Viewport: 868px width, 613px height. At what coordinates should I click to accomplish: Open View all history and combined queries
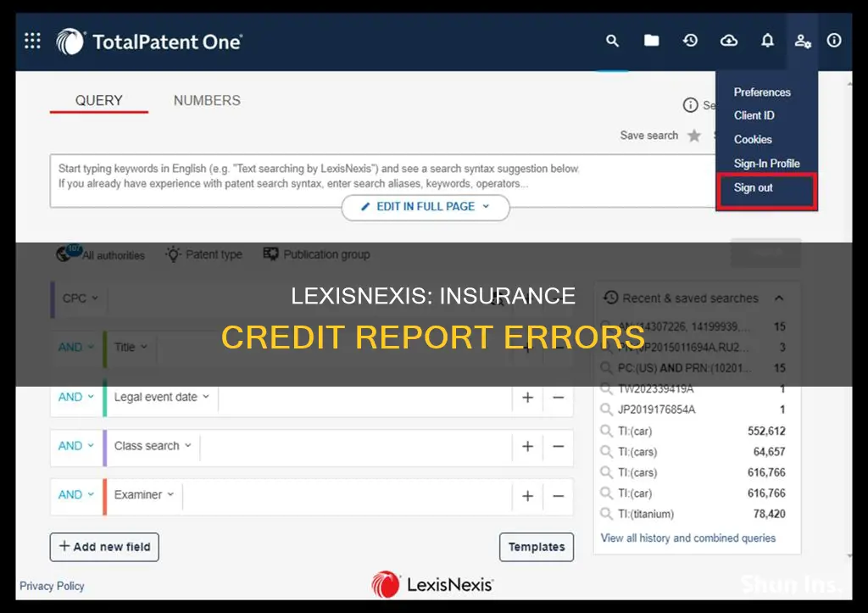pyautogui.click(x=688, y=538)
